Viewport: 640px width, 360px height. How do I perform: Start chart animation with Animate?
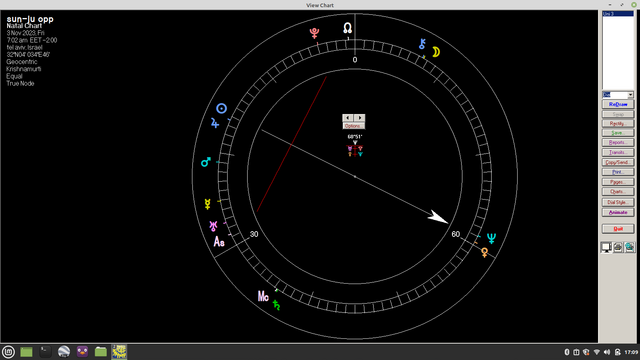pos(618,213)
